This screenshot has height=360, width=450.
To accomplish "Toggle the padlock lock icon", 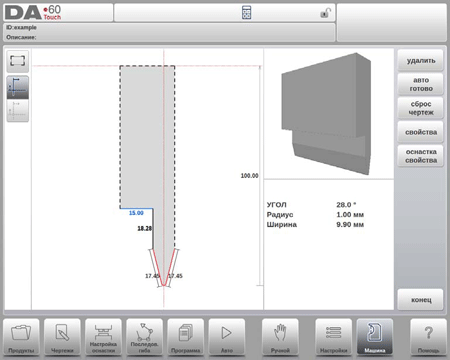I will 325,13.
